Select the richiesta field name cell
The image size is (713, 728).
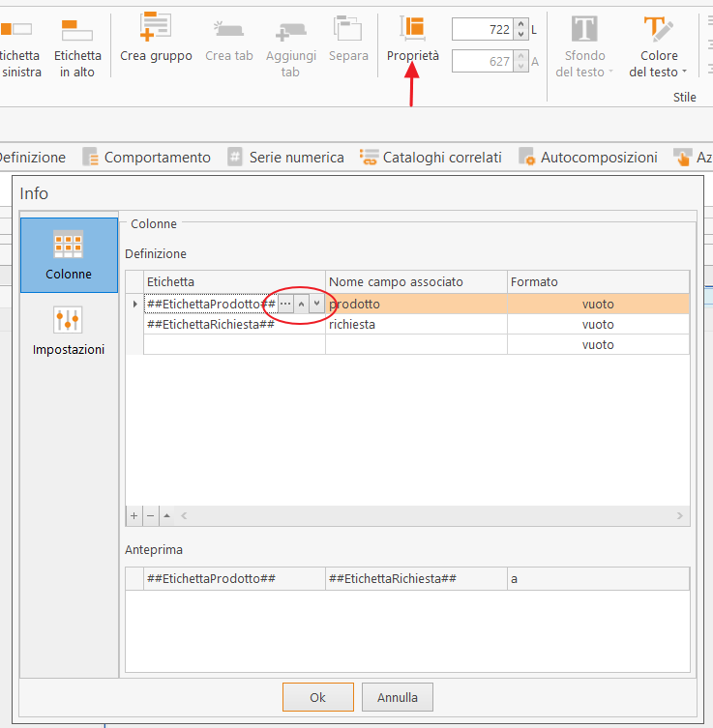(x=416, y=325)
